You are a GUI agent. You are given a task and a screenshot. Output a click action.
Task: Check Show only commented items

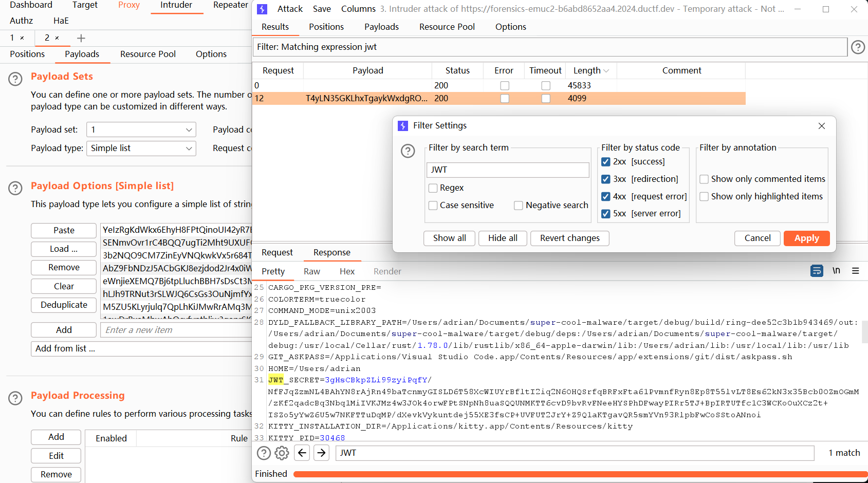tap(704, 179)
